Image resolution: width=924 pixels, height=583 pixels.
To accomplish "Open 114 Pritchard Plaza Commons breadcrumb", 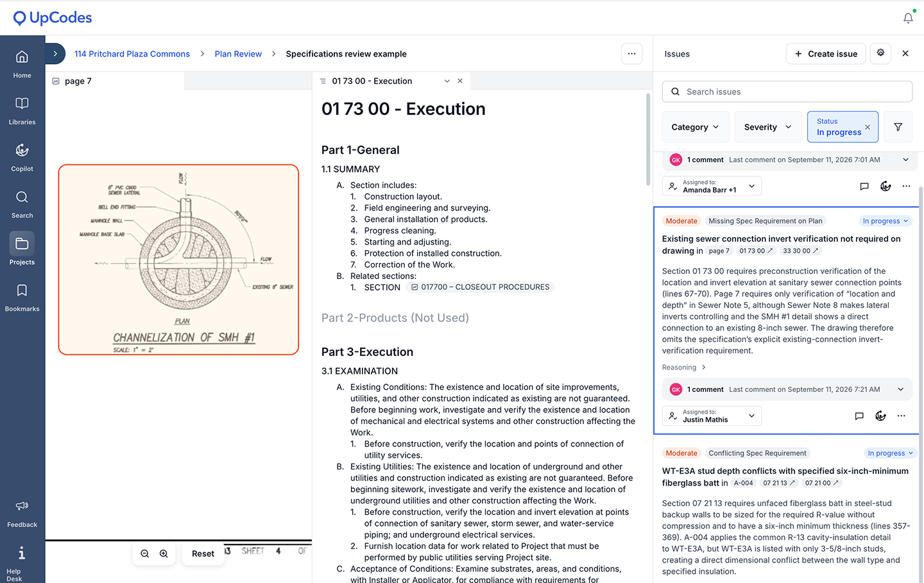I will (x=132, y=54).
